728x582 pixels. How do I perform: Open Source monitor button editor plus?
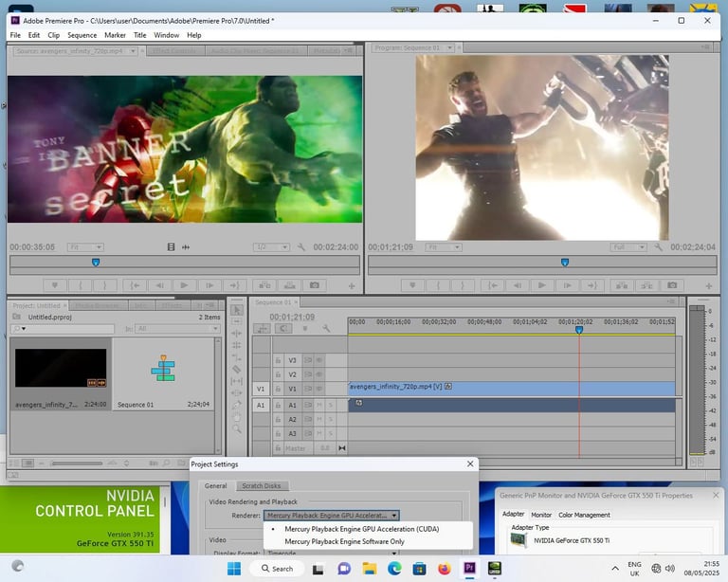tap(352, 286)
